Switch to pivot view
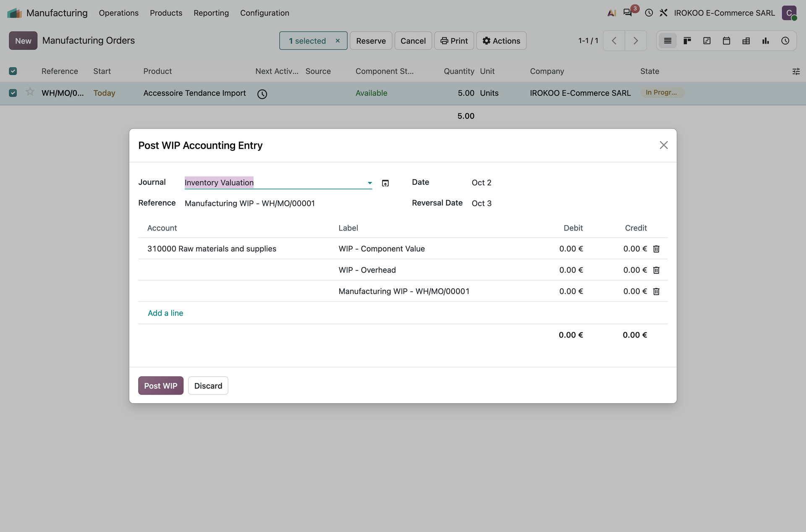 tap(746, 41)
